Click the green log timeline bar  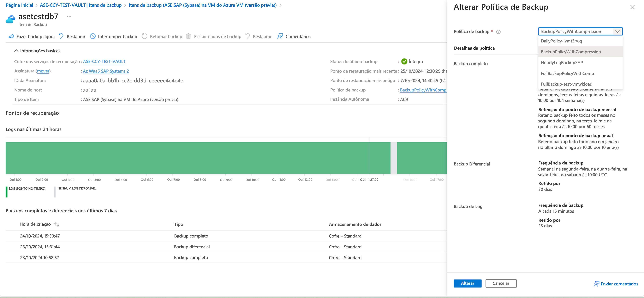(197, 158)
